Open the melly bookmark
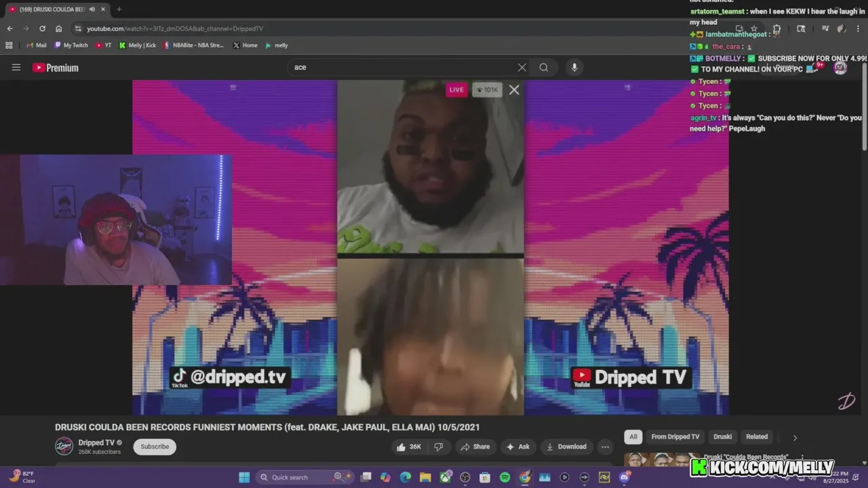868x488 pixels. 276,45
